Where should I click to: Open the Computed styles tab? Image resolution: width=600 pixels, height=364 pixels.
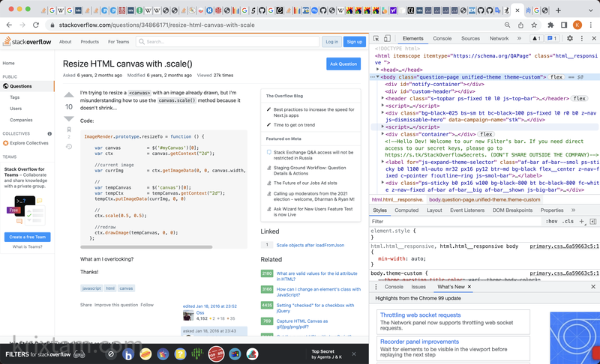pyautogui.click(x=405, y=210)
